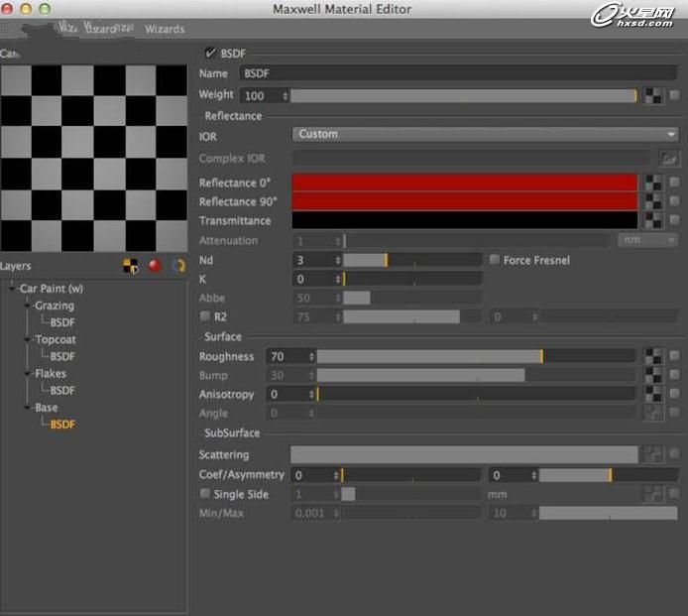Open the Transmittance texture picker icon
Viewport: 688px width, 616px height.
[x=653, y=220]
